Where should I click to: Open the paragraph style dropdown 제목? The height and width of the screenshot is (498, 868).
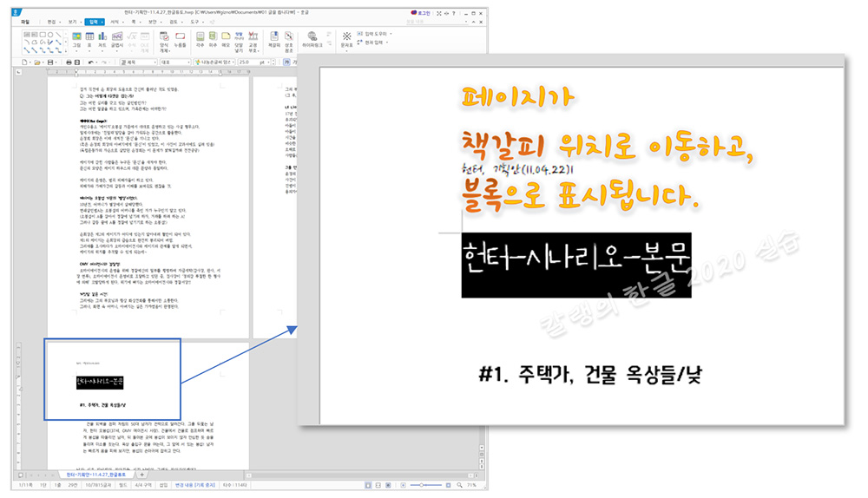click(x=140, y=62)
